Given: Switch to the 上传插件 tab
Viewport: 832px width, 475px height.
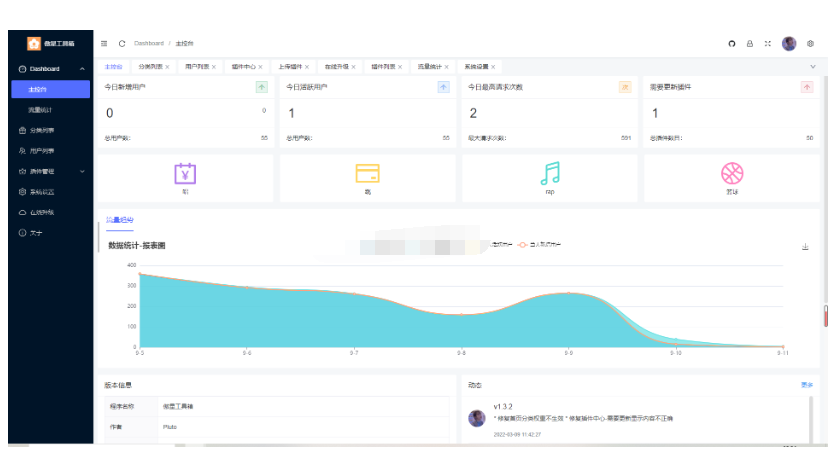Looking at the screenshot, I should pyautogui.click(x=290, y=67).
